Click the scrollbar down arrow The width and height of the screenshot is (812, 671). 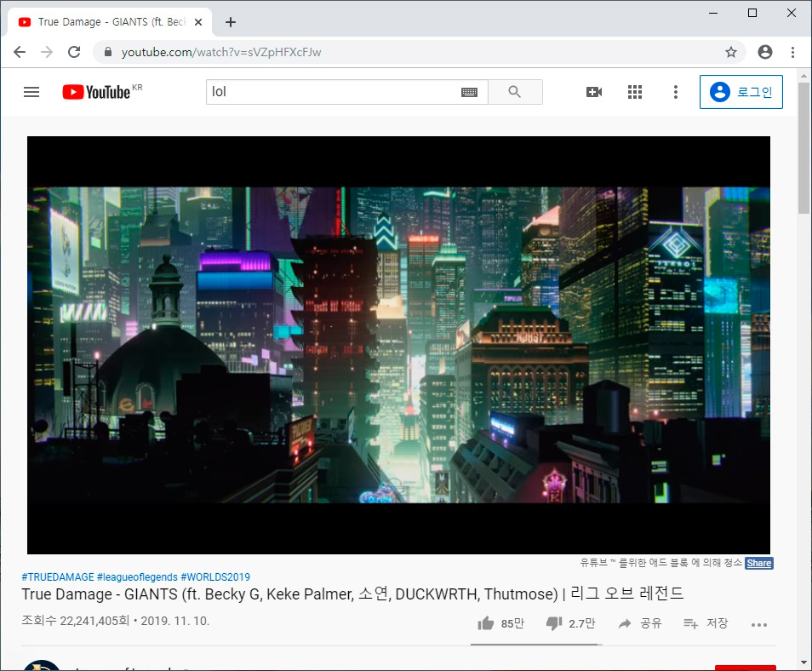pyautogui.click(x=803, y=662)
